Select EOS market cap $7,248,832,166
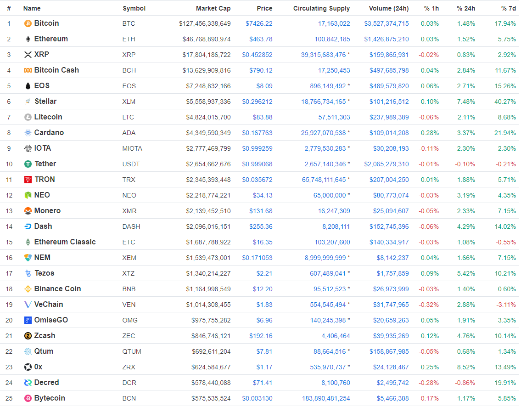The height and width of the screenshot is (407, 532). (208, 86)
